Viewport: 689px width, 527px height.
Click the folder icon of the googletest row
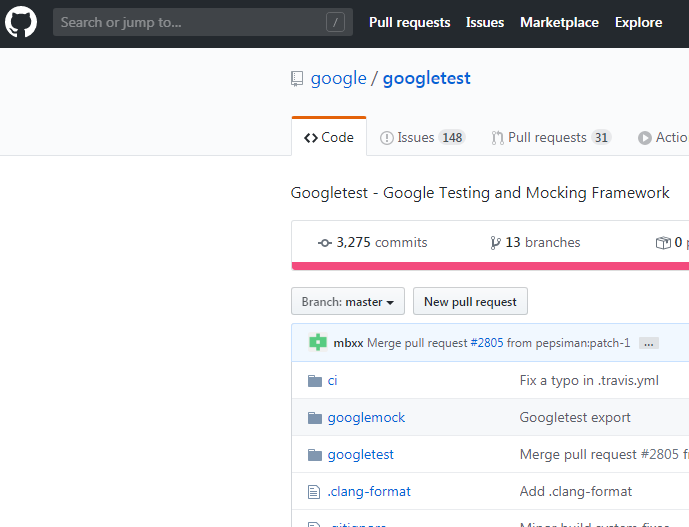(315, 454)
